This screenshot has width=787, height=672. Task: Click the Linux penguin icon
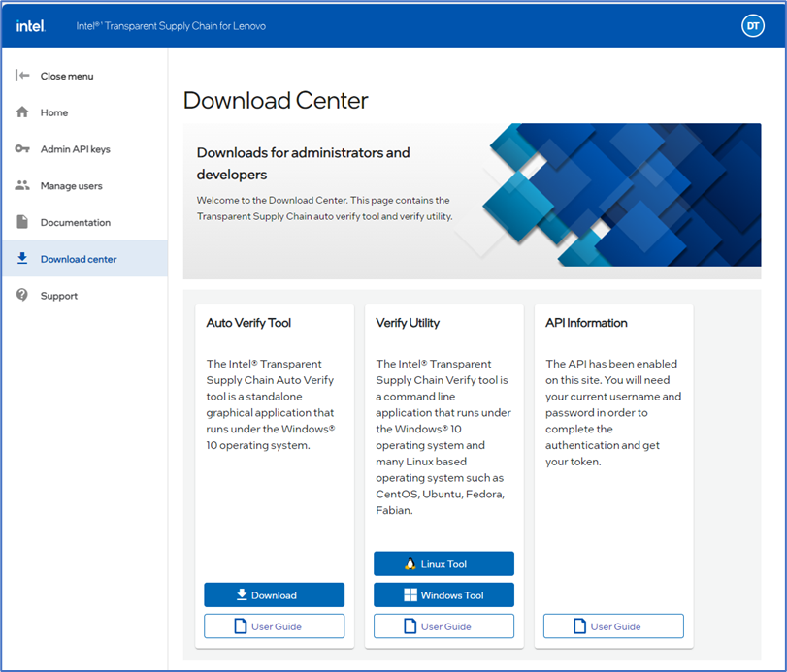coord(410,563)
